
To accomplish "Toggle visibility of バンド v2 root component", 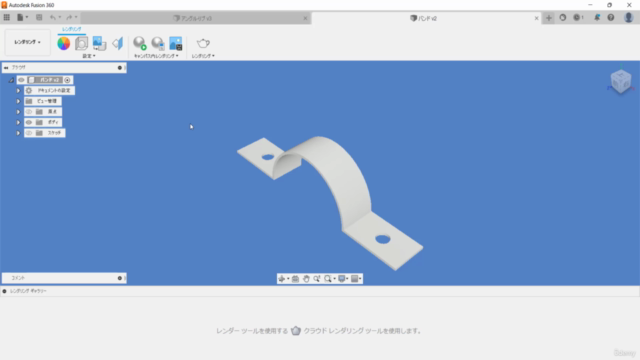I will pyautogui.click(x=21, y=80).
